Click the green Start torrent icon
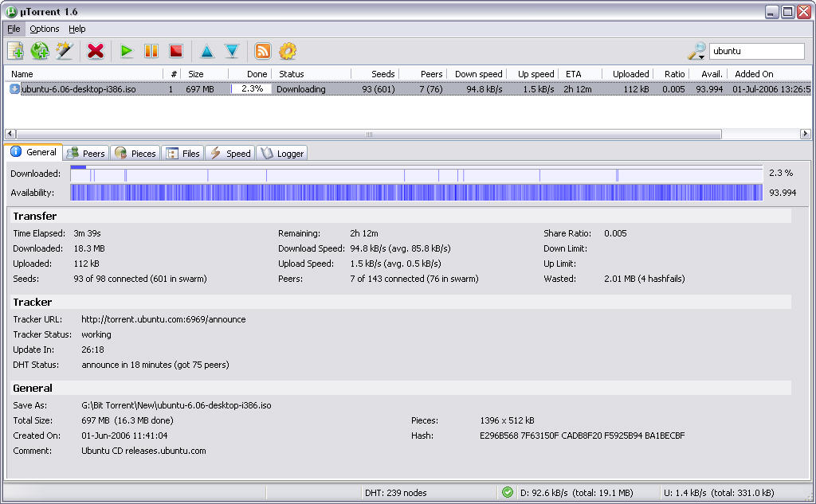This screenshot has width=816, height=504. 126,51
